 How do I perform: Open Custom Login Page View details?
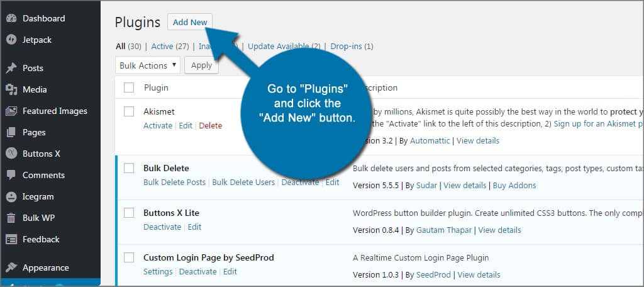pyautogui.click(x=479, y=274)
